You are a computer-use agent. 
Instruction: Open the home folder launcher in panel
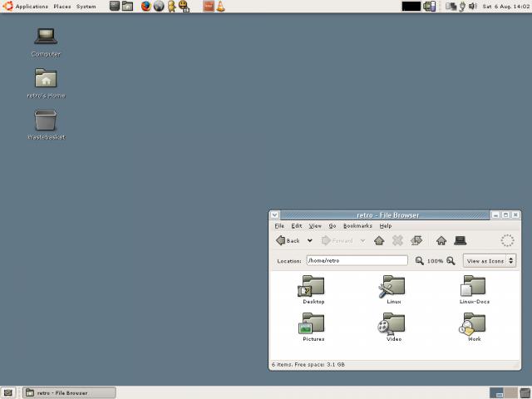pyautogui.click(x=127, y=6)
